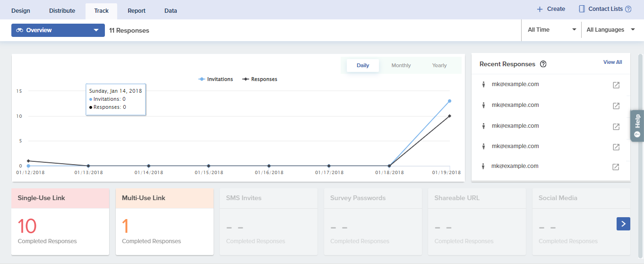Viewport: 644px width, 264px height.
Task: Toggle Invitations series in chart legend
Action: point(216,79)
